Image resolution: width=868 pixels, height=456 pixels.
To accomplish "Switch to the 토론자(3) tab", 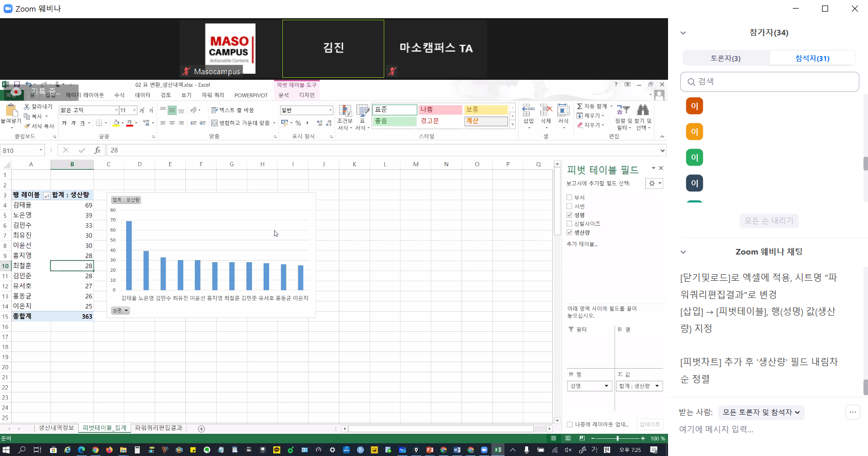I will pos(725,58).
